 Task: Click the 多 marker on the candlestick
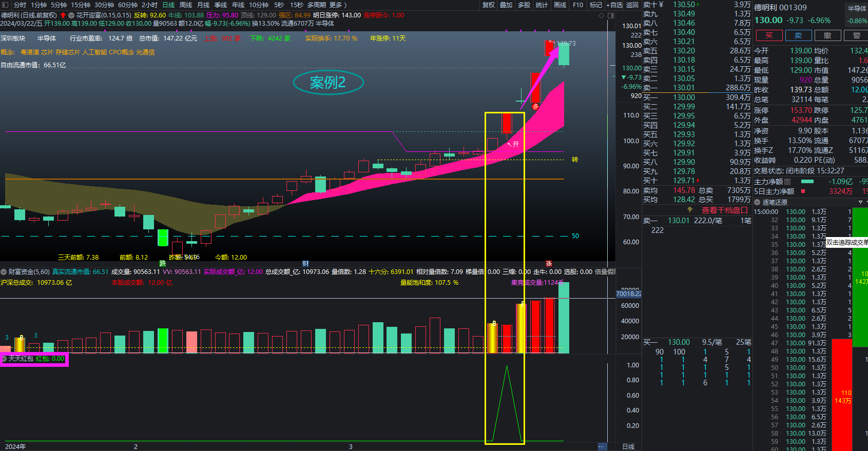[x=535, y=107]
